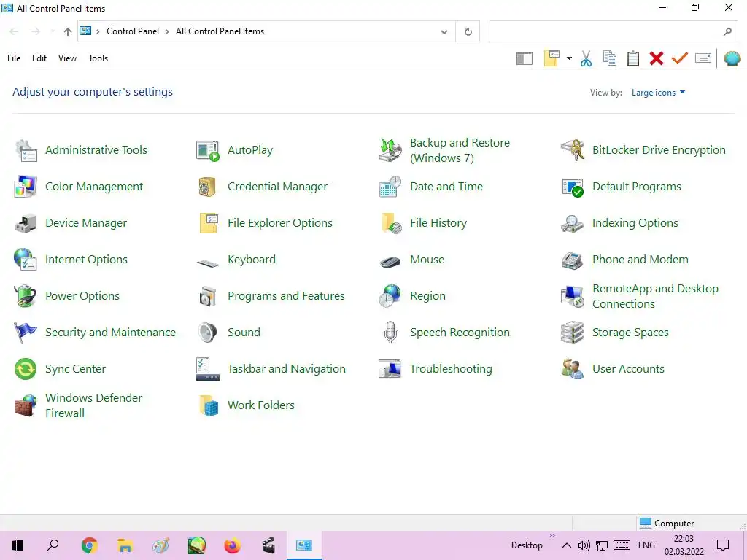This screenshot has width=747, height=560.
Task: Open the Edit menu
Action: tap(39, 58)
